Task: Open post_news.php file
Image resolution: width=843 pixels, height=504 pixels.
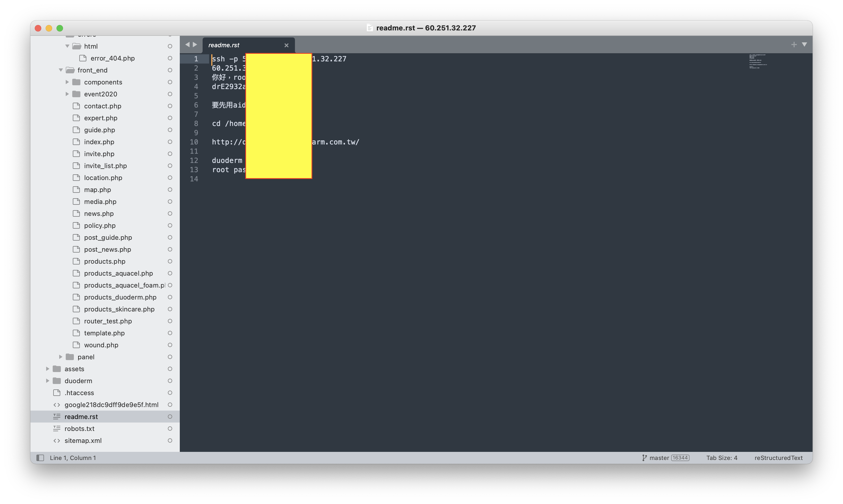Action: (107, 249)
